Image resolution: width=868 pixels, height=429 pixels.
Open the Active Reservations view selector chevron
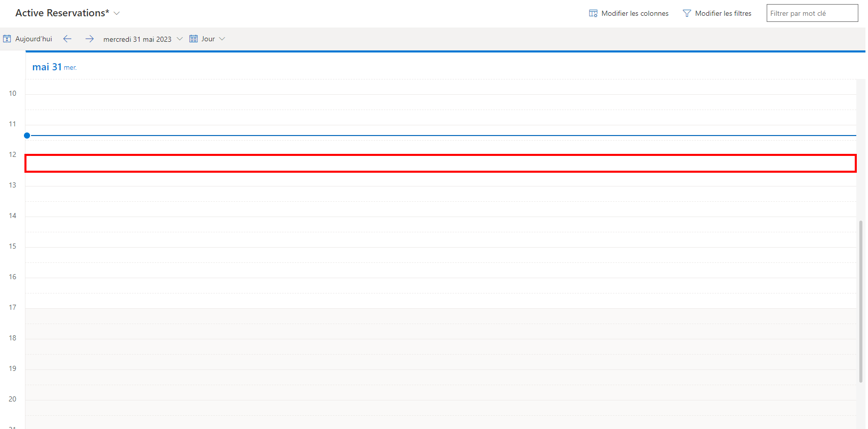point(117,13)
